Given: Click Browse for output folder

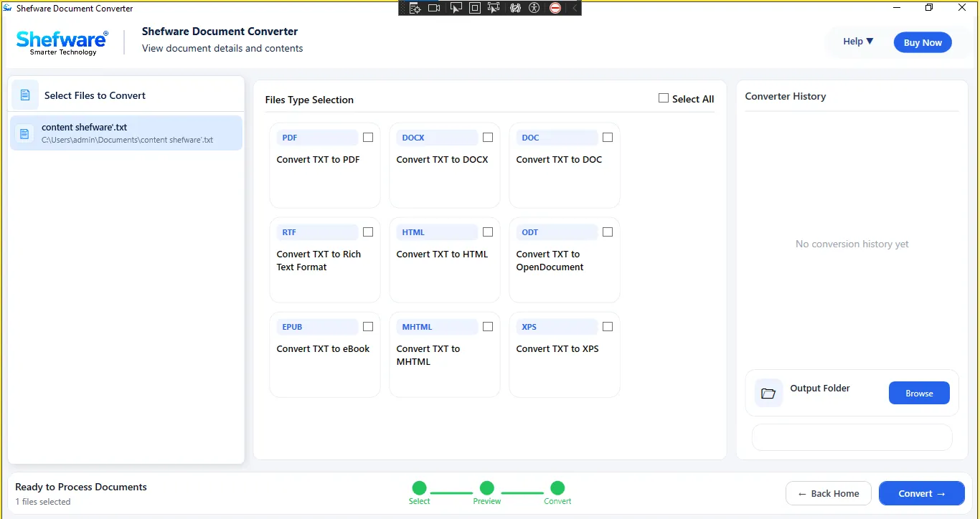Looking at the screenshot, I should tap(919, 393).
